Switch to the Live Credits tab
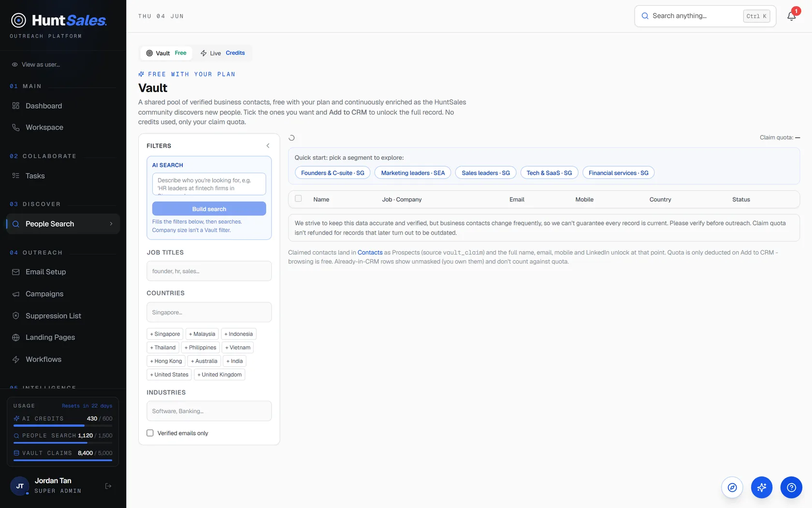 [222, 53]
